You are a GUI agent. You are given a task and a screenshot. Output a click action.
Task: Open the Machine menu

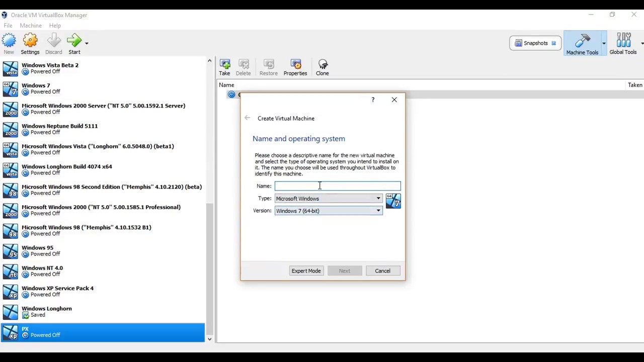[x=31, y=26]
